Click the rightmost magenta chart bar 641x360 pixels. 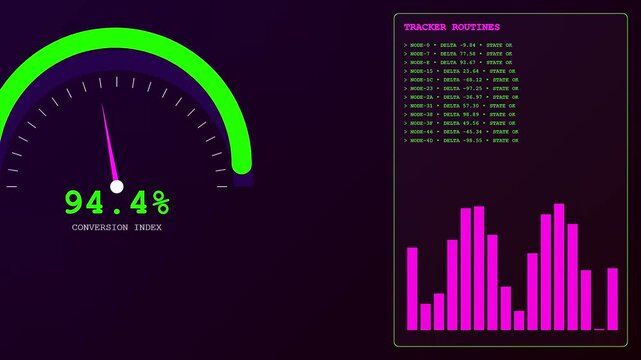pyautogui.click(x=612, y=299)
